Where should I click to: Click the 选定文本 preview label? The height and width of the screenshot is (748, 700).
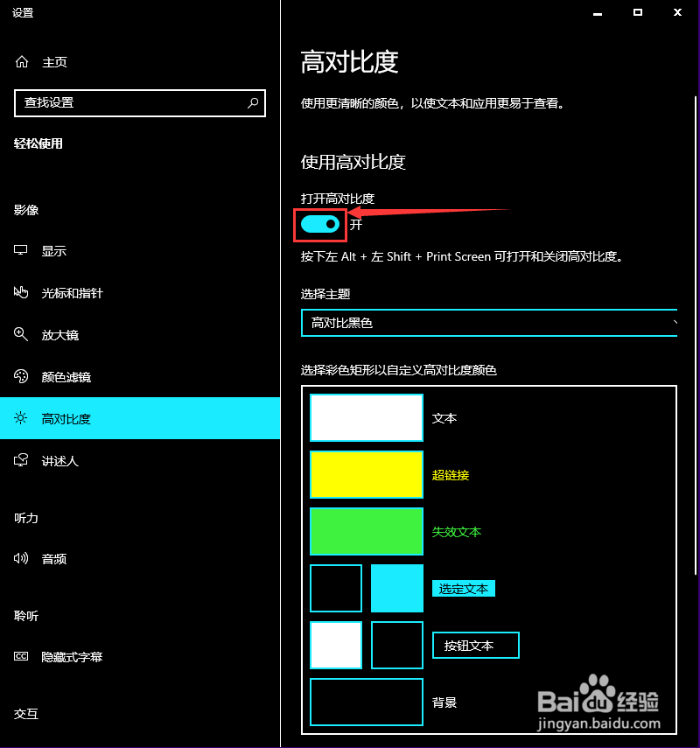point(464,589)
